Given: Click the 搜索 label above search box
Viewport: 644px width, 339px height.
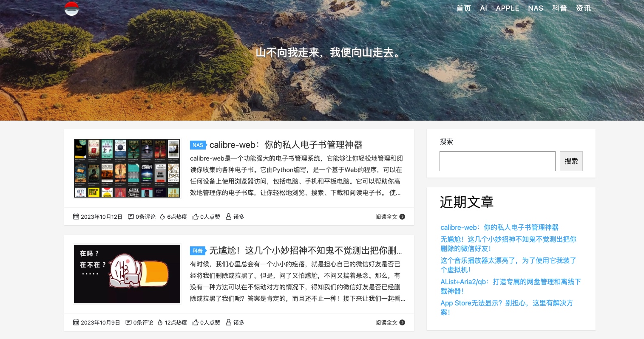Looking at the screenshot, I should (446, 141).
